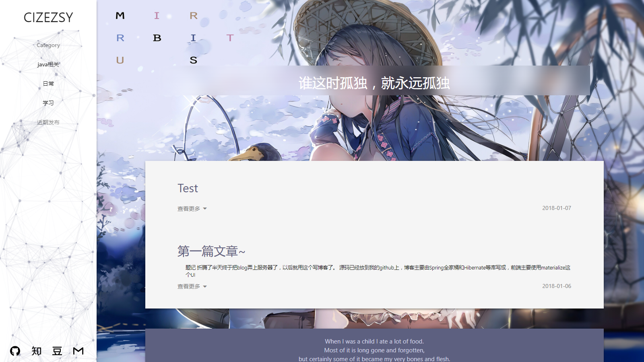Image resolution: width=644 pixels, height=362 pixels.
Task: Expand 查看更多 under Test article
Action: pos(192,209)
